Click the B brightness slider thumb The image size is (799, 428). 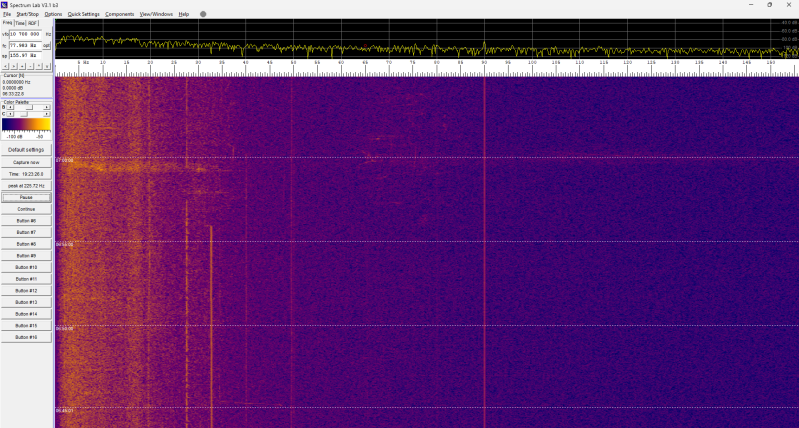pyautogui.click(x=30, y=107)
